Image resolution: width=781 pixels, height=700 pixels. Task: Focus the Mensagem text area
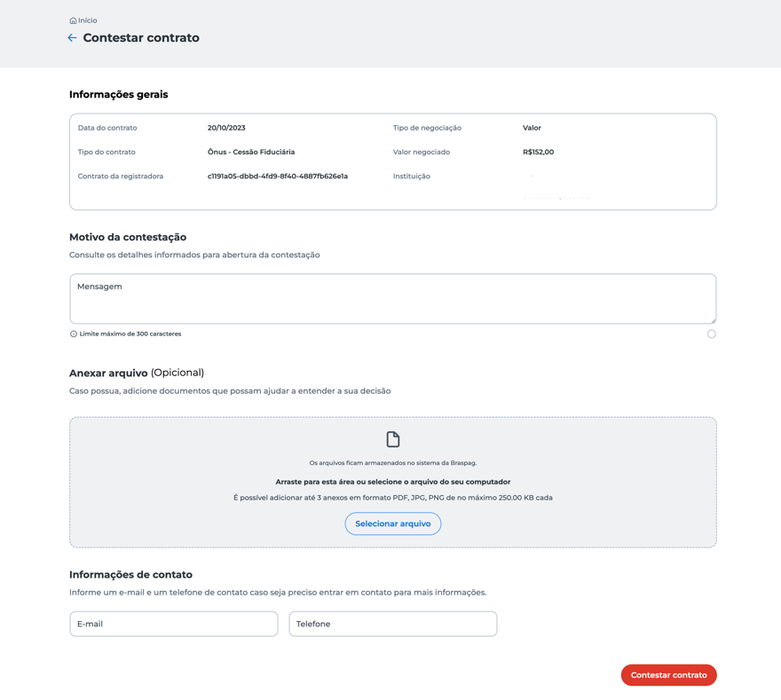point(393,299)
